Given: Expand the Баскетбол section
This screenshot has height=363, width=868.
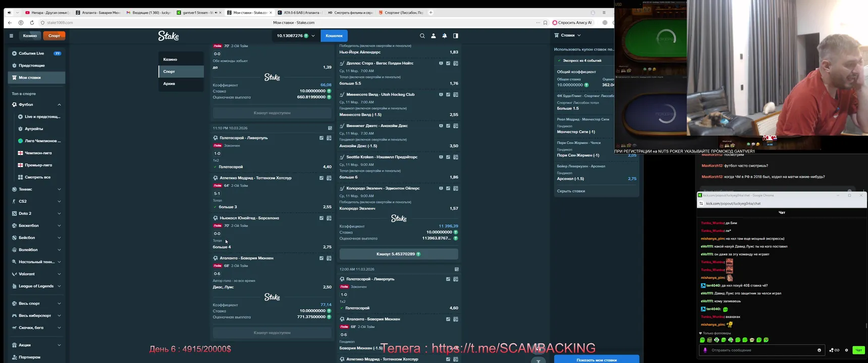Looking at the screenshot, I should 59,226.
